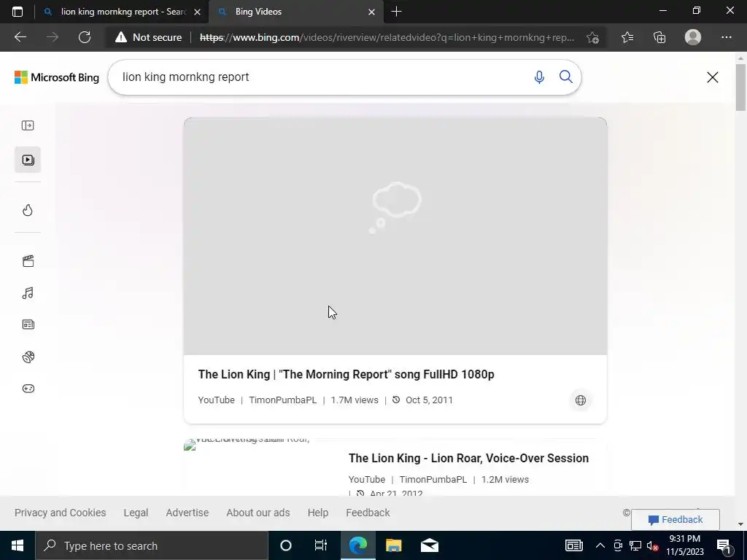This screenshot has height=560, width=747.
Task: Click the 1.2M views text
Action: (x=505, y=480)
